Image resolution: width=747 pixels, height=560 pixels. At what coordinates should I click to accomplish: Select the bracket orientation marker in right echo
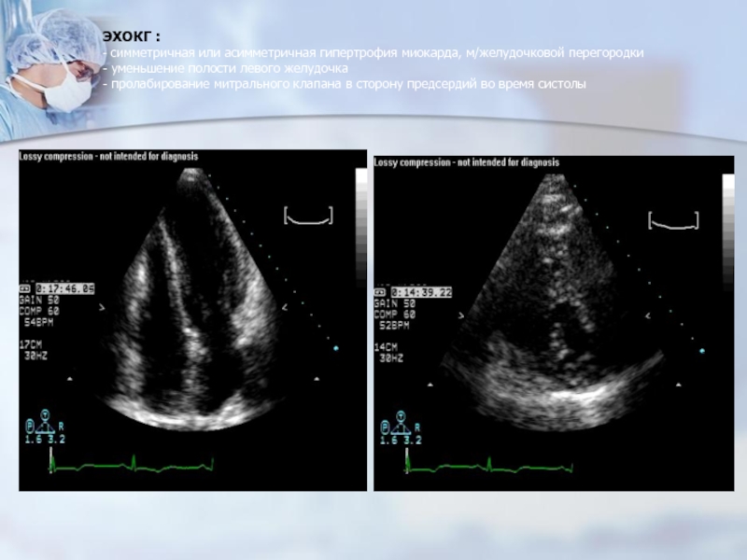673,220
